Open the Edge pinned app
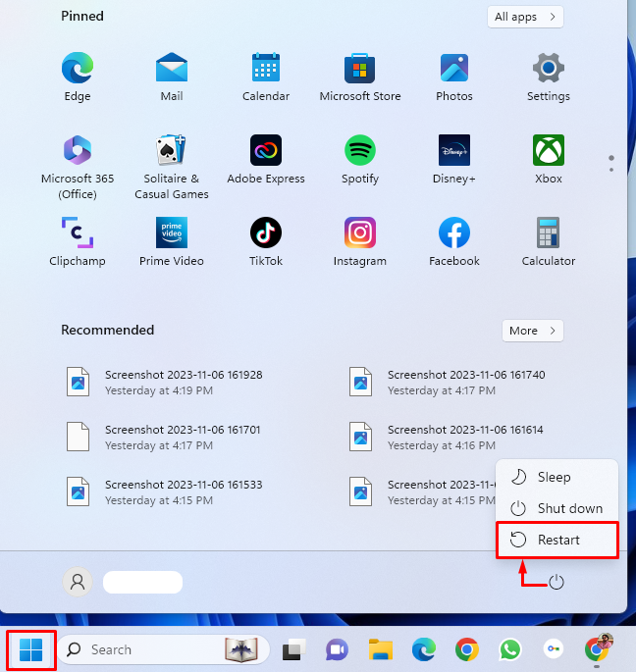 pos(77,69)
